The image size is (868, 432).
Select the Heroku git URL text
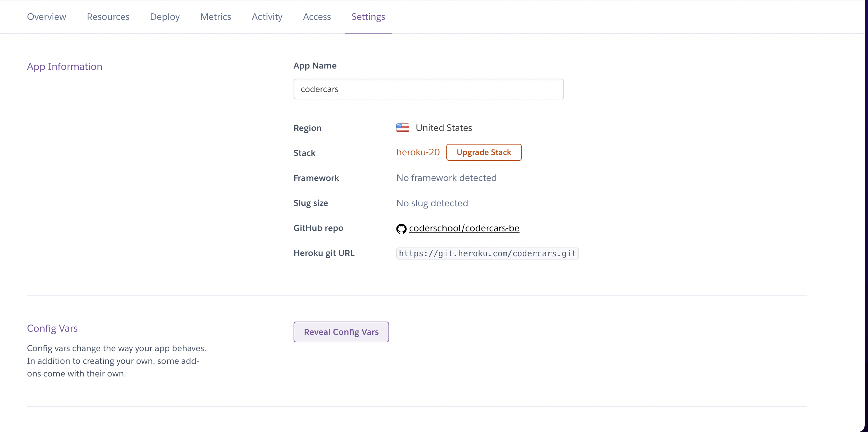click(x=488, y=253)
